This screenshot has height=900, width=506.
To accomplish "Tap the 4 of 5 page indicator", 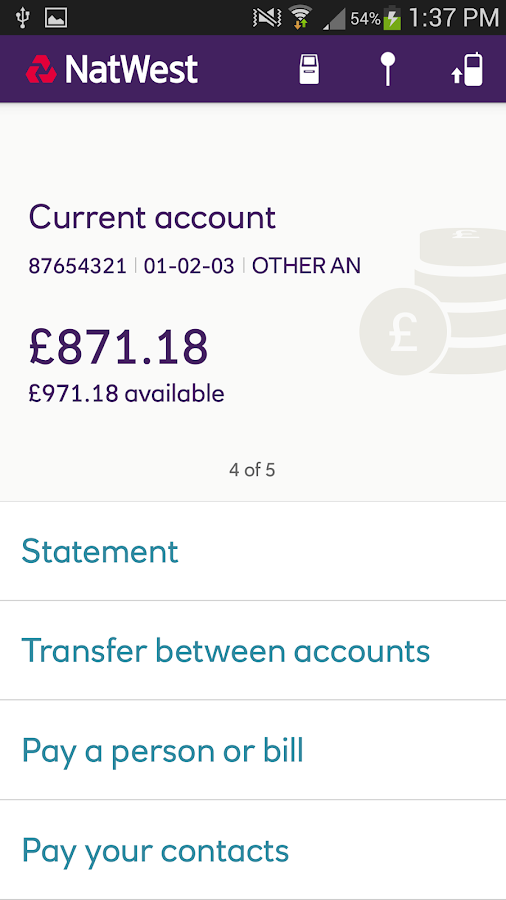I will 252,470.
